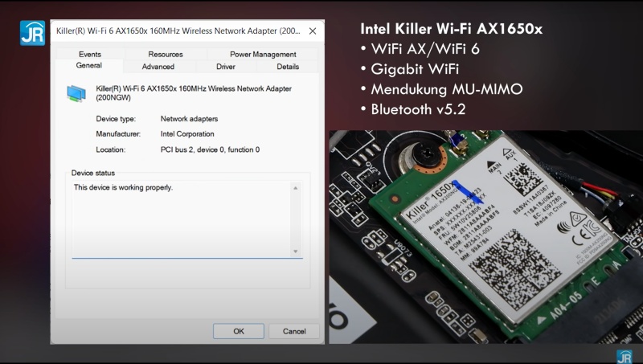
Task: Click the network adapter device icon
Action: tap(78, 93)
